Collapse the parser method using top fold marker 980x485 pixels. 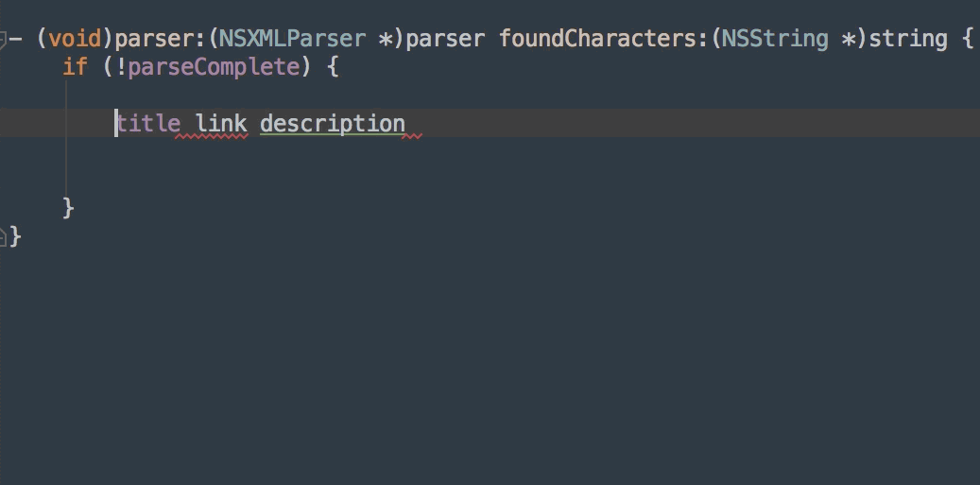[x=3, y=40]
